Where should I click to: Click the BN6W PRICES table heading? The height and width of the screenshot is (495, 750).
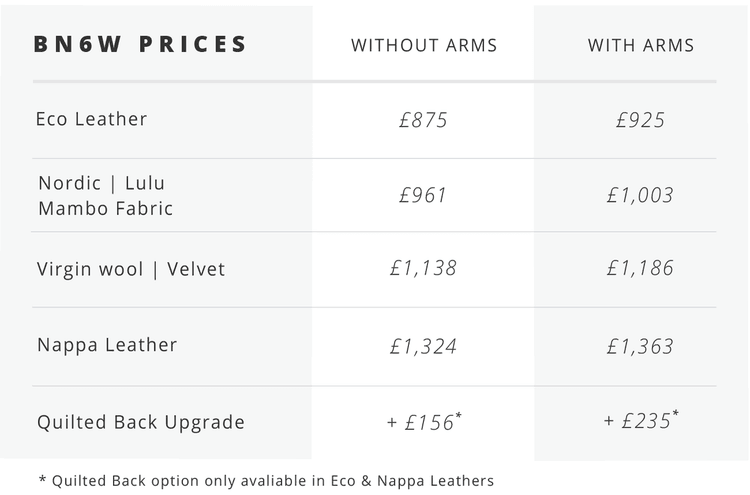[140, 45]
